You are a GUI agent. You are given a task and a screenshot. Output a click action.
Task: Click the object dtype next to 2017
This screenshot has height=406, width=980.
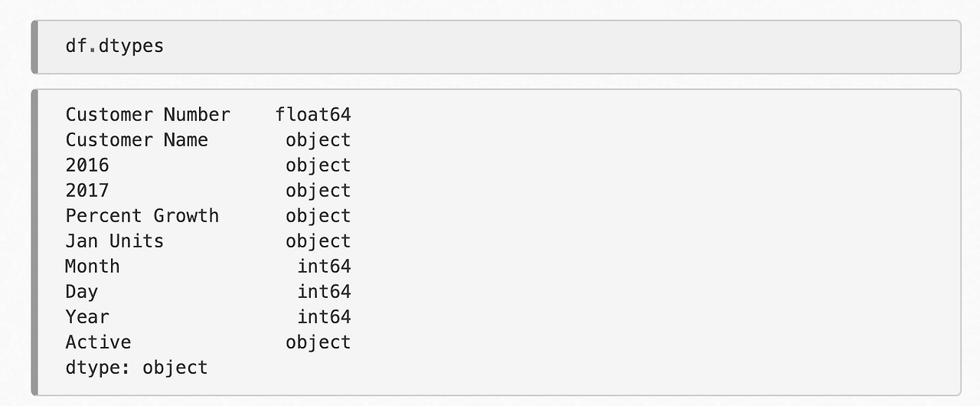[318, 191]
